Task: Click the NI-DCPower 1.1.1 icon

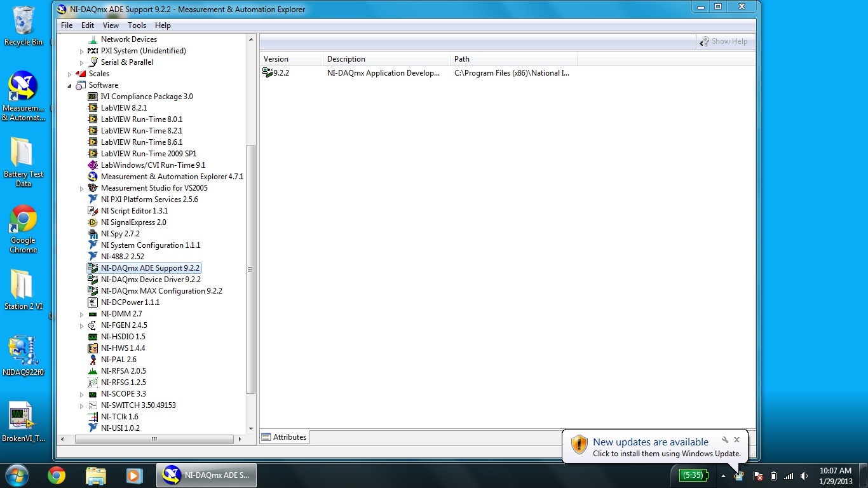Action: pos(93,302)
